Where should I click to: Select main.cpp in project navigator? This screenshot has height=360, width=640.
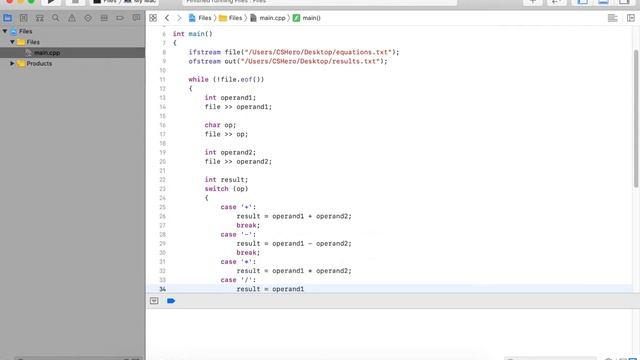click(72, 53)
